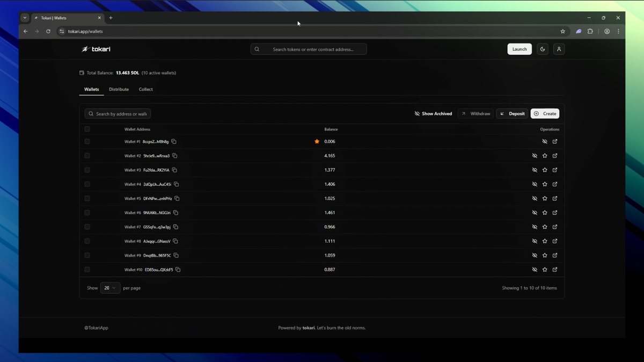The height and width of the screenshot is (362, 644).
Task: Check the select-all checkbox in table header
Action: coord(87,129)
